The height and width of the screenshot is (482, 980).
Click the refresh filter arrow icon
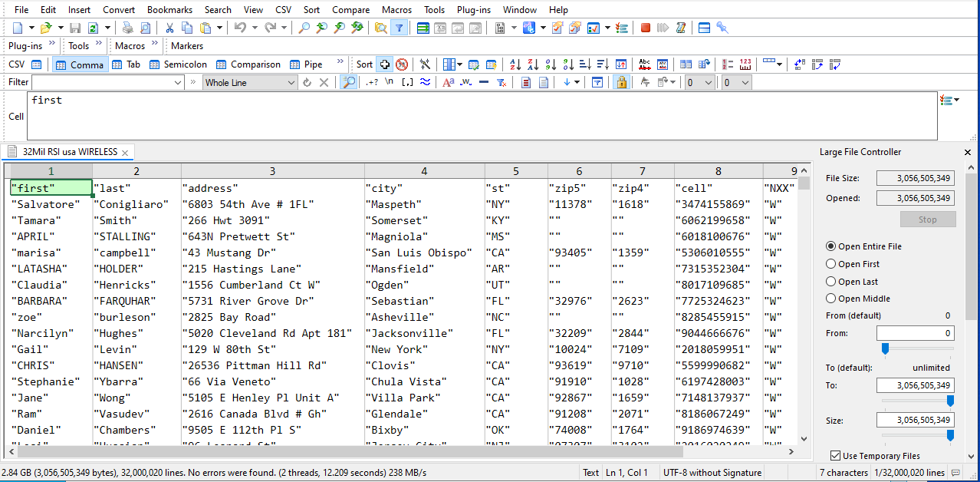(307, 82)
